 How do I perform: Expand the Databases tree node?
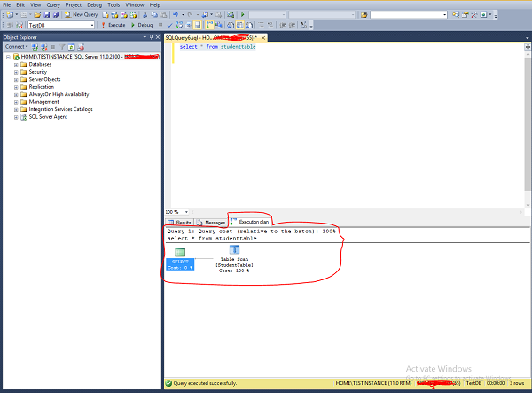(x=15, y=65)
